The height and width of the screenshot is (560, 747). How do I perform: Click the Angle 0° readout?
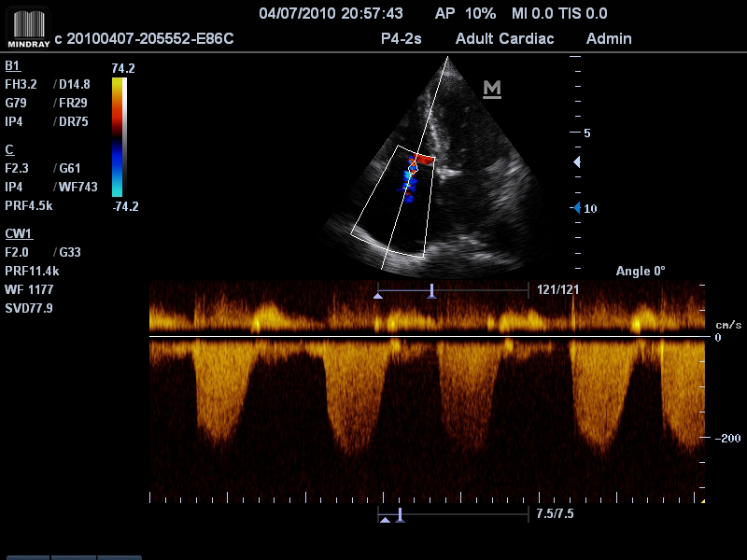pos(641,272)
